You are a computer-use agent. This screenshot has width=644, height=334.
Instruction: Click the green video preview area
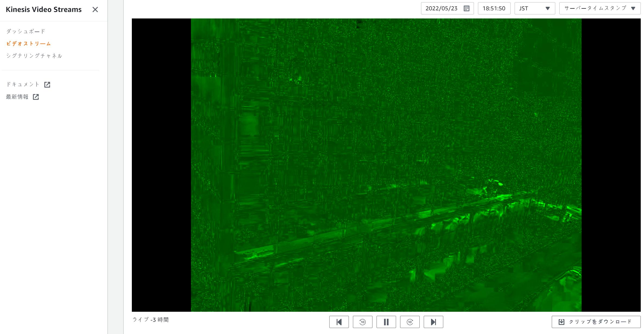(x=386, y=165)
